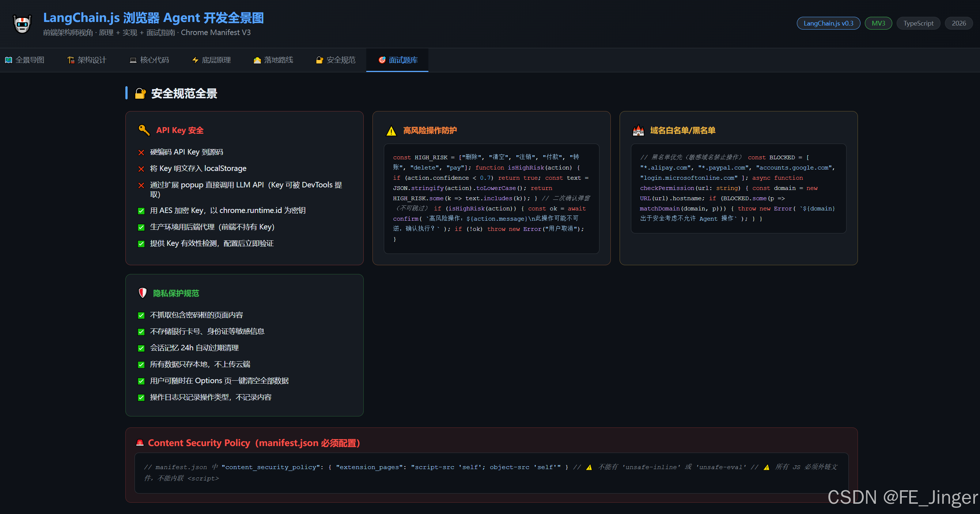The image size is (980, 514).
Task: Click the manifest.json CSP code block
Action: click(491, 473)
